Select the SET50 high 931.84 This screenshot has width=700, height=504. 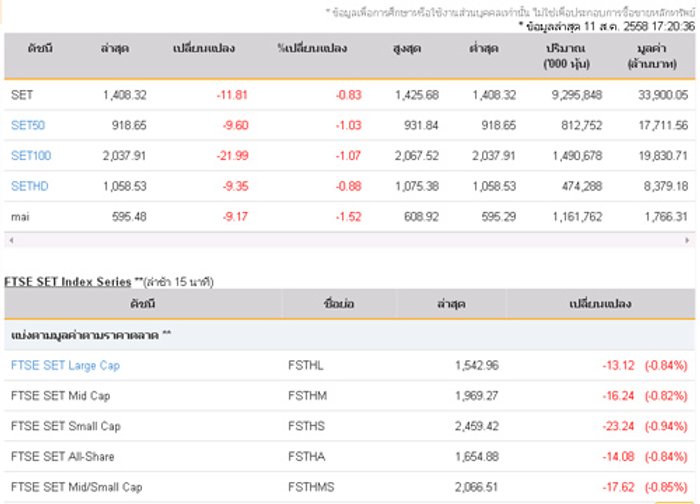pos(421,125)
